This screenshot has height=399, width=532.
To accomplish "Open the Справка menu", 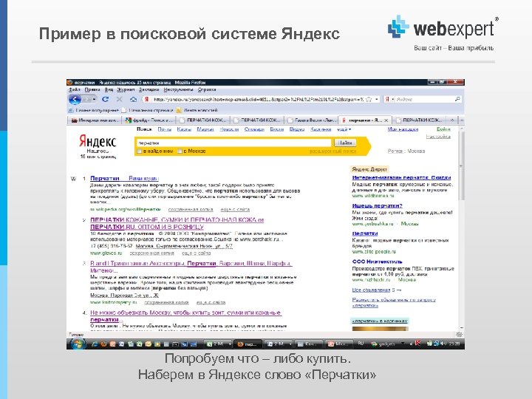I will [x=207, y=89].
